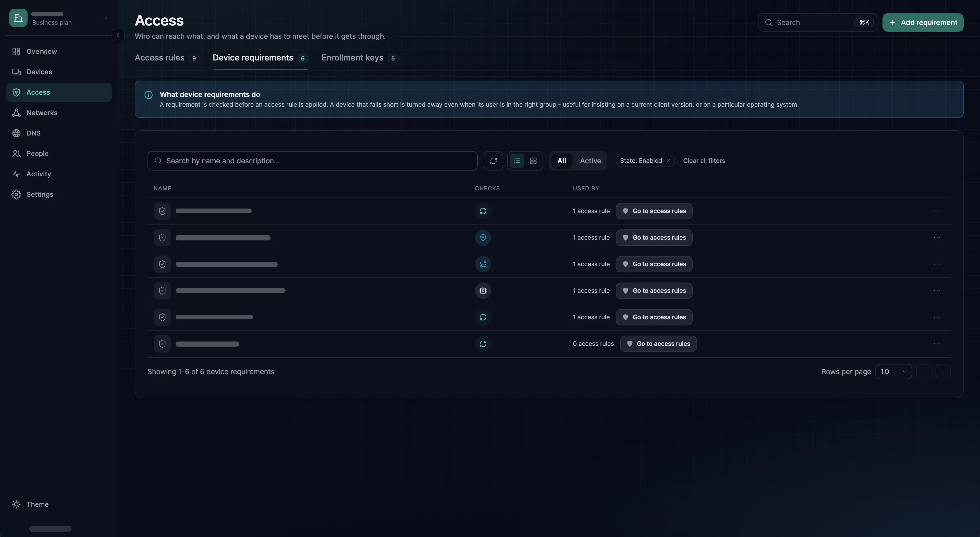
Task: Clear all filters
Action: [x=704, y=161]
